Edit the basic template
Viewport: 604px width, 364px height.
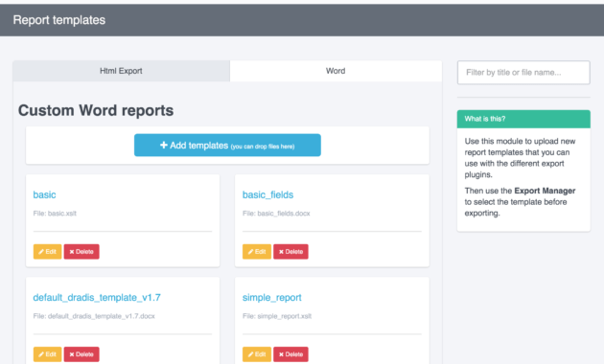[x=47, y=252]
